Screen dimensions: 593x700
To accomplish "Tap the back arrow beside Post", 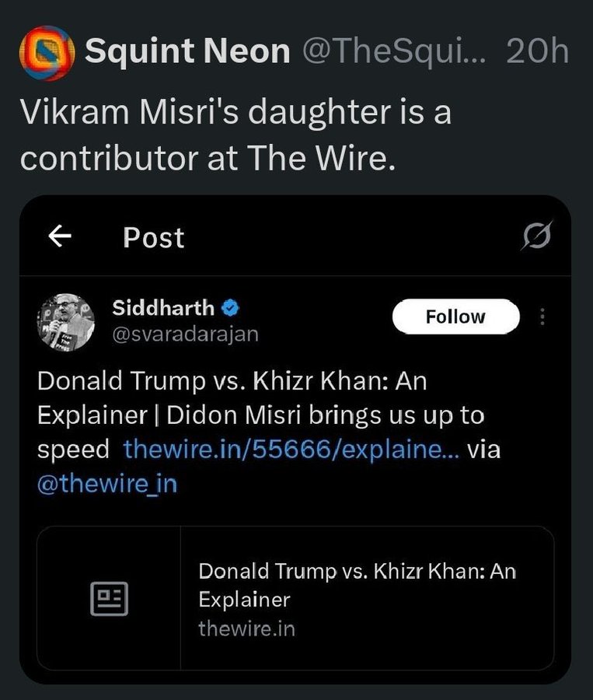I will tap(60, 236).
